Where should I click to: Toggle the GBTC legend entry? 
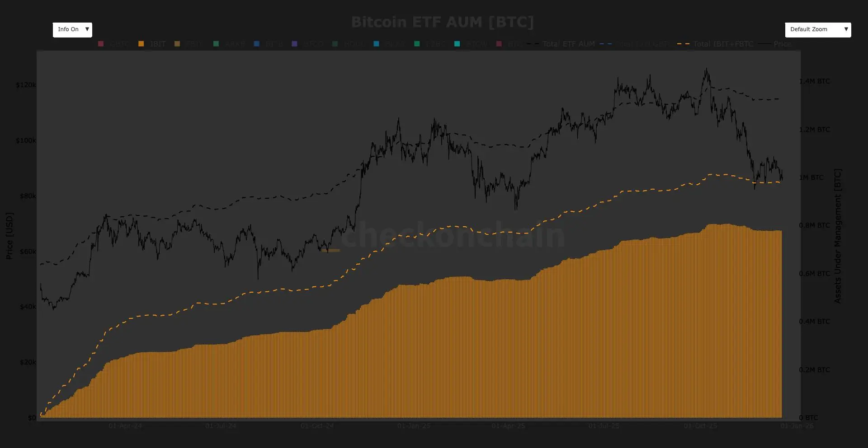coord(114,44)
